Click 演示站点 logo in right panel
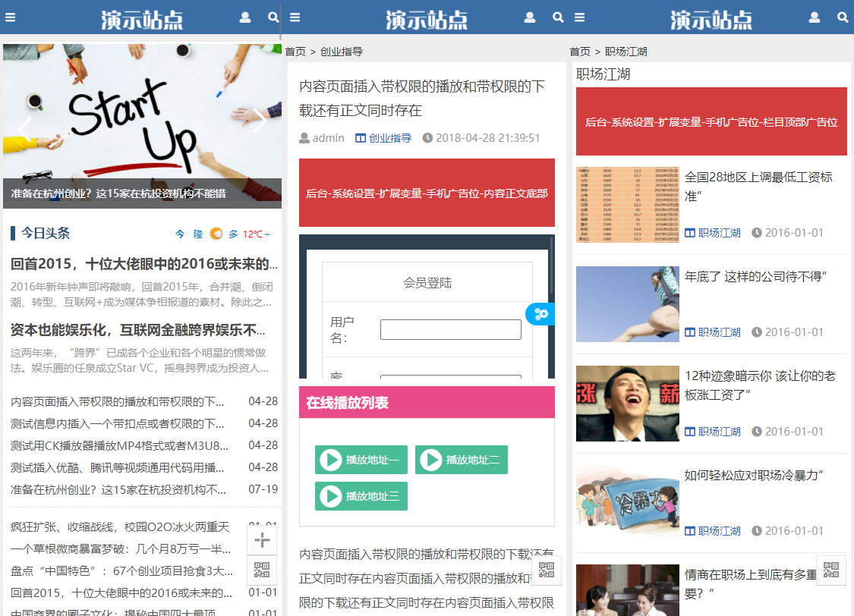This screenshot has height=616, width=854. tap(711, 19)
